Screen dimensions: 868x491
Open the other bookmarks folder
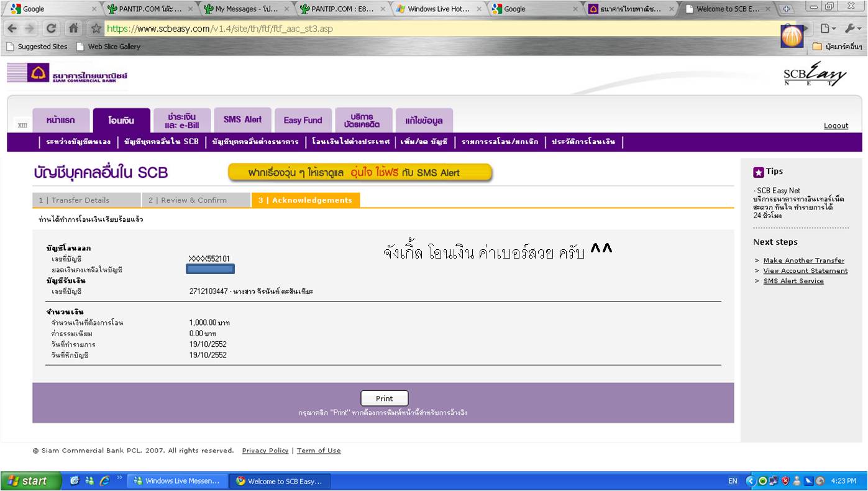click(837, 47)
